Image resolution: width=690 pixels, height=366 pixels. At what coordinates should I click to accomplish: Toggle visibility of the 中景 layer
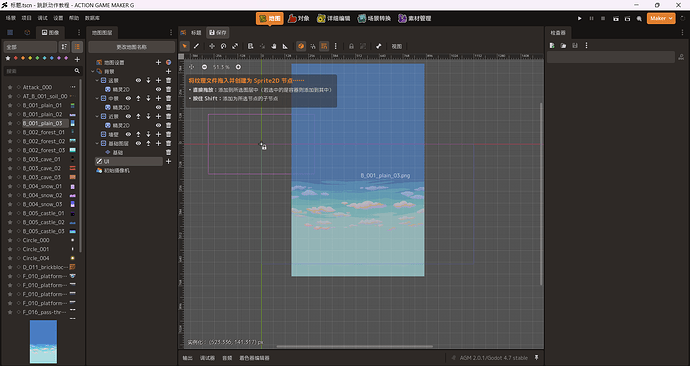coord(128,99)
